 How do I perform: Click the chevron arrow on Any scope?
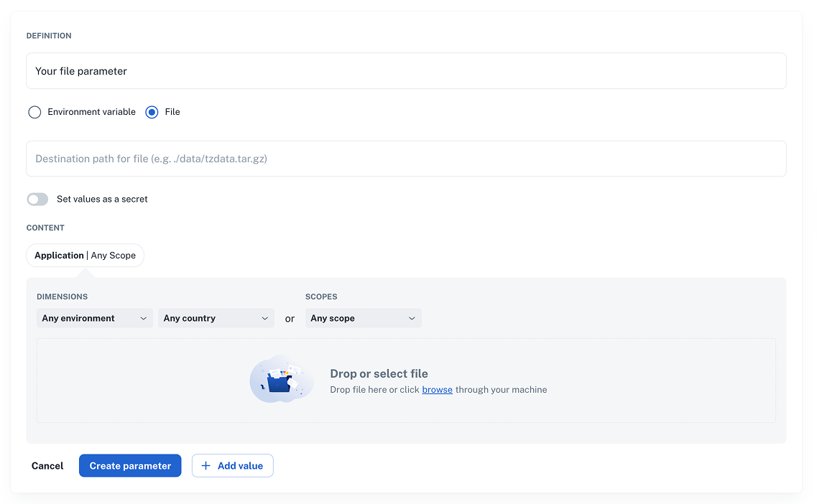pyautogui.click(x=412, y=319)
